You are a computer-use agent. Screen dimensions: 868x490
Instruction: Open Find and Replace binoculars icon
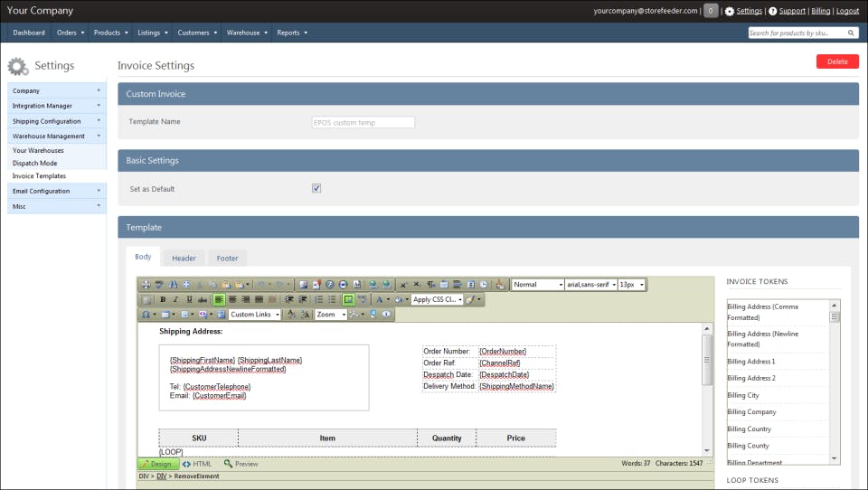point(173,285)
